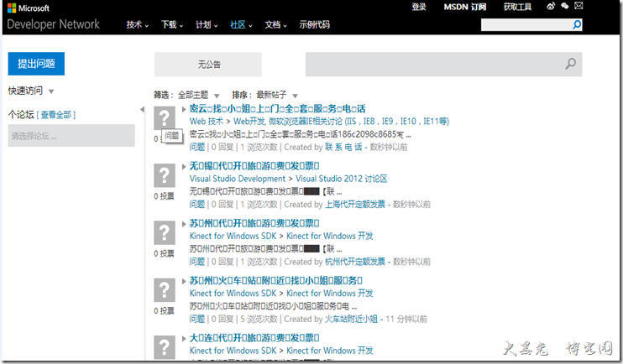The image size is (623, 364).
Task: Click question-mark icon for 密云 post
Action: (x=165, y=118)
